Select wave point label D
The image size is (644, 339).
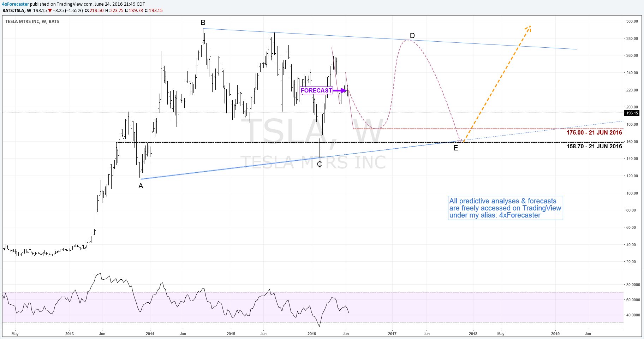(412, 36)
